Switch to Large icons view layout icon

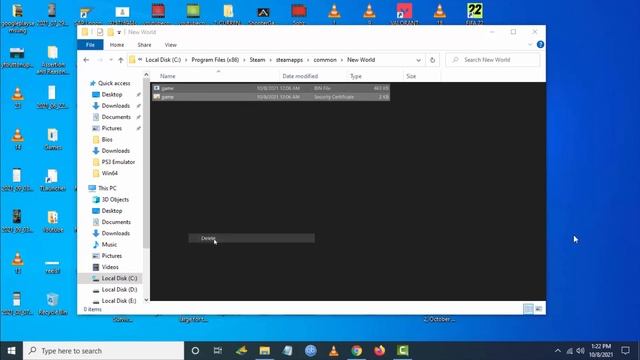[539, 309]
